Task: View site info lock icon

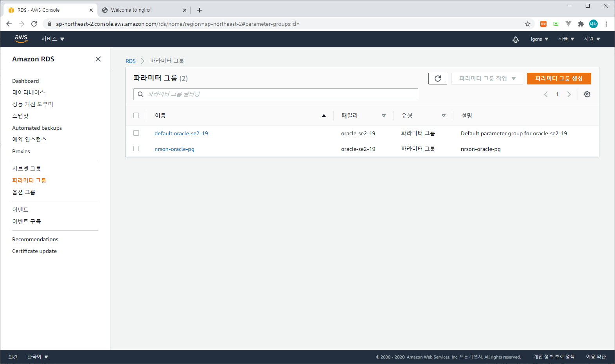Action: click(x=49, y=24)
